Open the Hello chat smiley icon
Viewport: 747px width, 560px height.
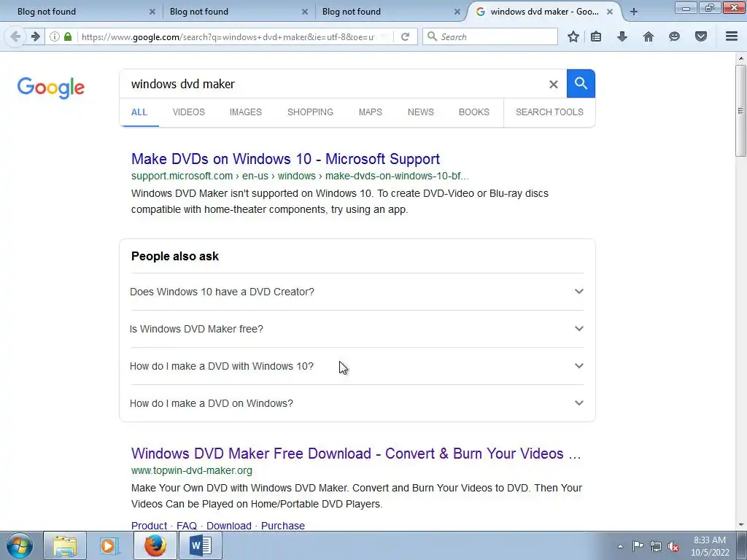click(x=674, y=36)
